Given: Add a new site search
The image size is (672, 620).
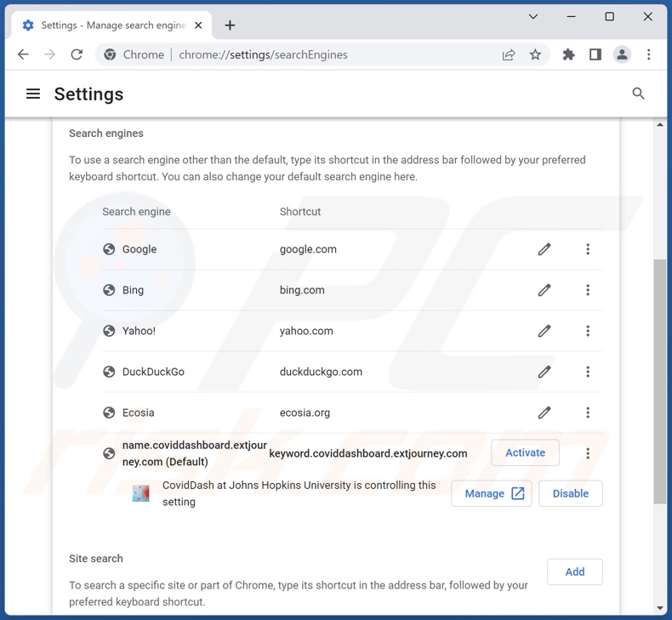Looking at the screenshot, I should (x=575, y=572).
